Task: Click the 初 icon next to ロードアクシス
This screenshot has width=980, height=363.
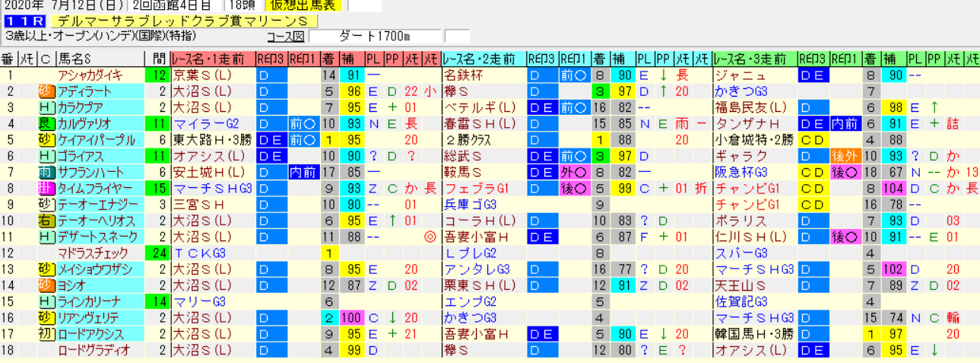Action: (46, 333)
